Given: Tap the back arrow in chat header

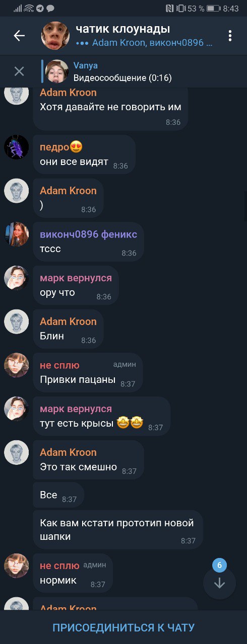Looking at the screenshot, I should 19,36.
